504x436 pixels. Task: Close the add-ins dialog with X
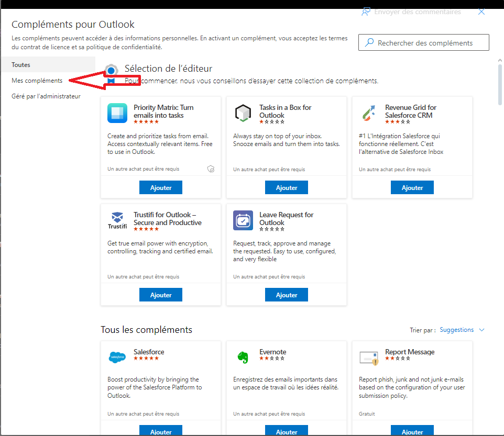(481, 12)
